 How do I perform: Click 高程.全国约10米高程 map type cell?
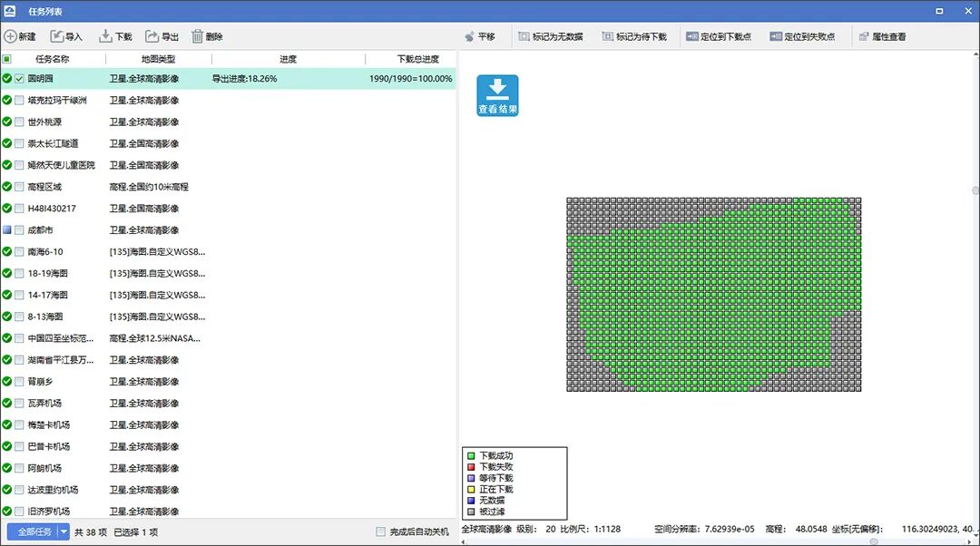(x=149, y=187)
